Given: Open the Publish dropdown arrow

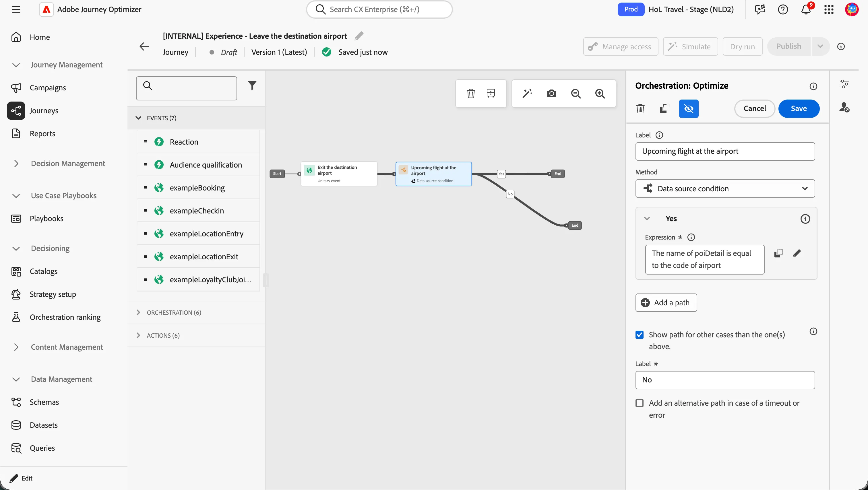Looking at the screenshot, I should pyautogui.click(x=820, y=46).
